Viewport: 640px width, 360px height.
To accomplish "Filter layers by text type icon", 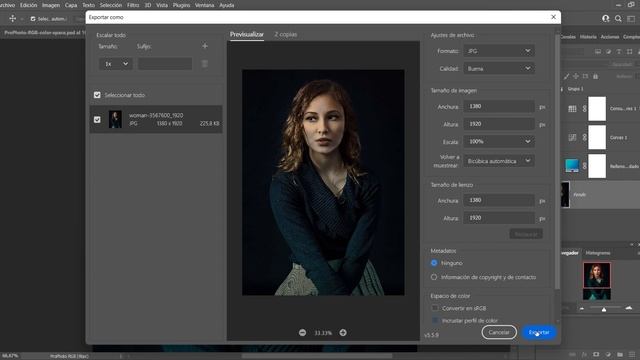I will (619, 51).
